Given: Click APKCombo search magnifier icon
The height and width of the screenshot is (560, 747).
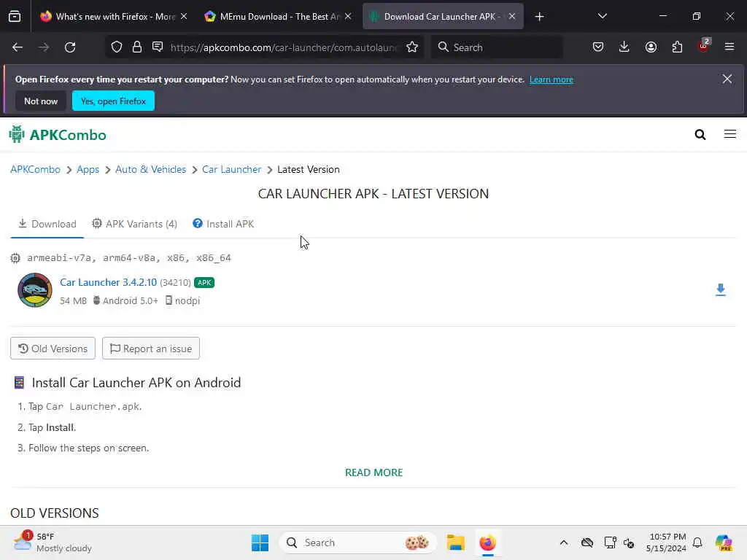Looking at the screenshot, I should (x=700, y=135).
